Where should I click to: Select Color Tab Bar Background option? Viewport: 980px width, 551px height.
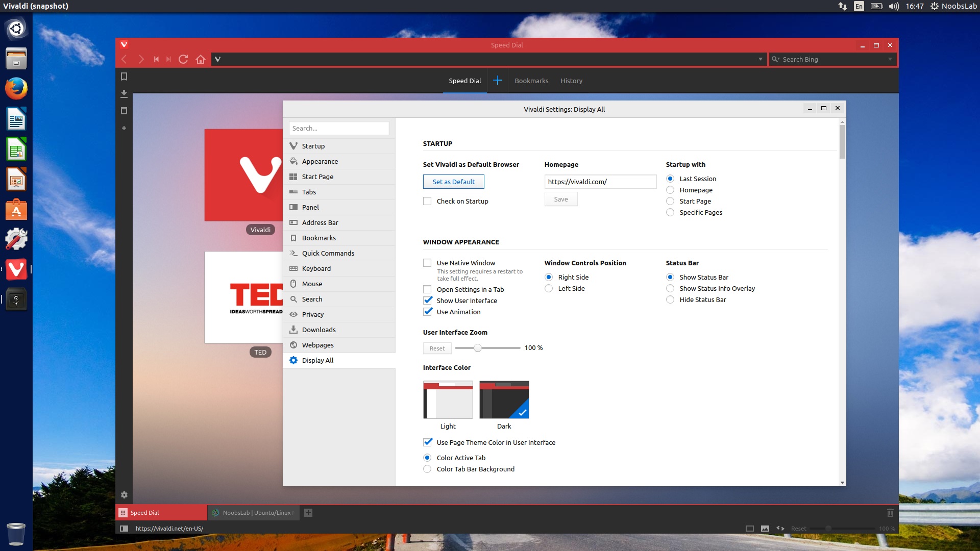coord(427,469)
